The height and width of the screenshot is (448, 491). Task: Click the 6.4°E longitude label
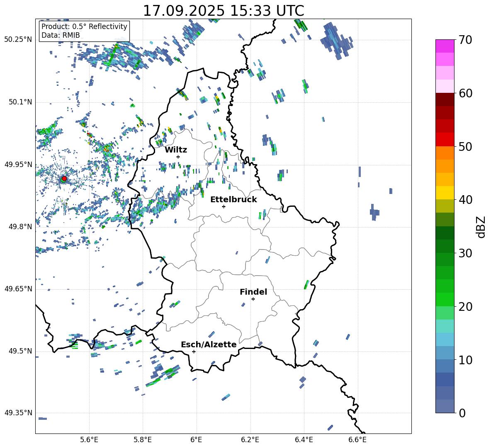304,440
